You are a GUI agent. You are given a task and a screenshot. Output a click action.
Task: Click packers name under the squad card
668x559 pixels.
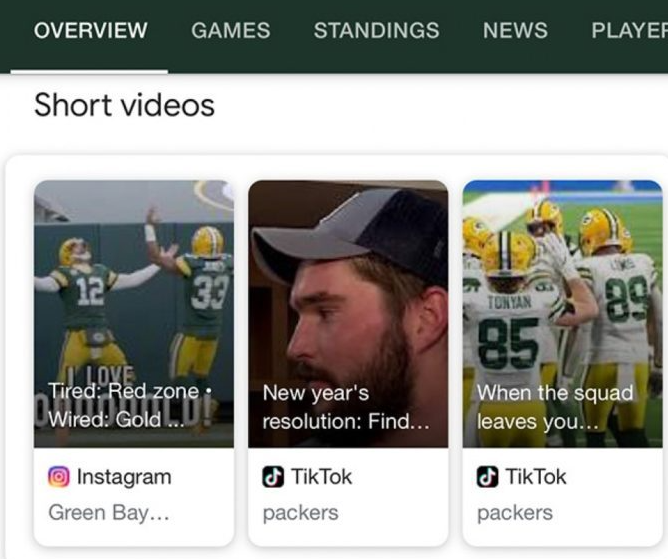(x=515, y=513)
